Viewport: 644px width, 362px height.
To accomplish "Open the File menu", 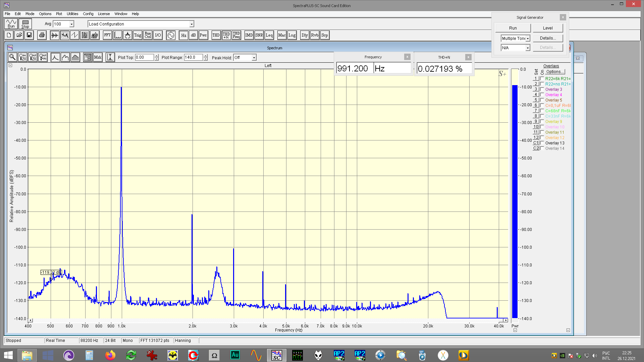I will click(7, 14).
